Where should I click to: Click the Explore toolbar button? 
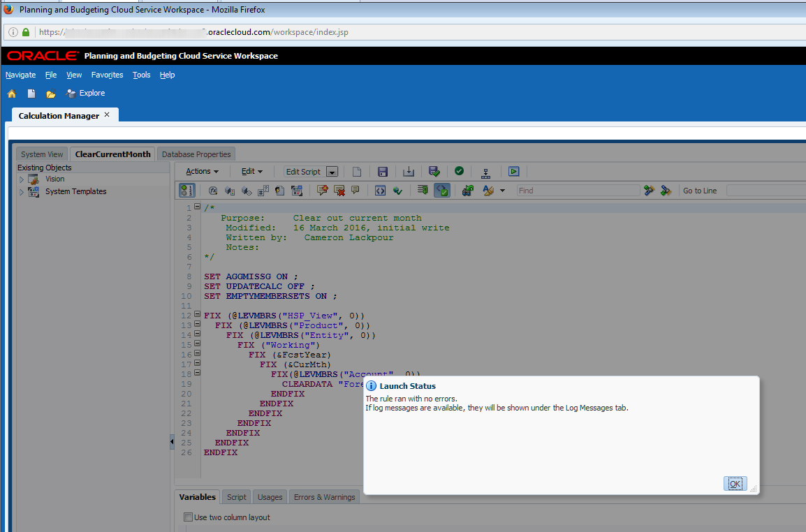(85, 94)
